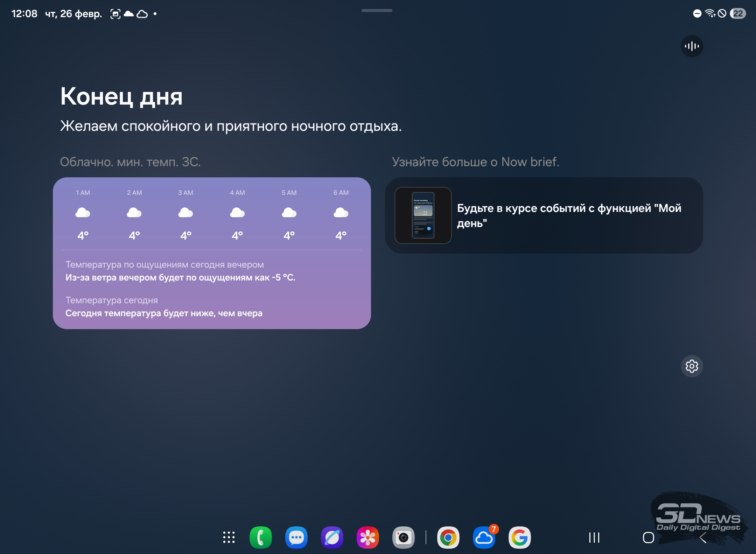Tap the top drag handle bar
This screenshot has height=554, width=756.
click(x=377, y=10)
